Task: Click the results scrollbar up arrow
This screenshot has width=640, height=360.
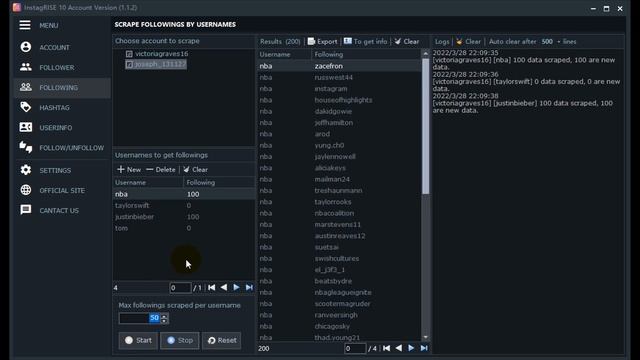Action: (x=426, y=53)
